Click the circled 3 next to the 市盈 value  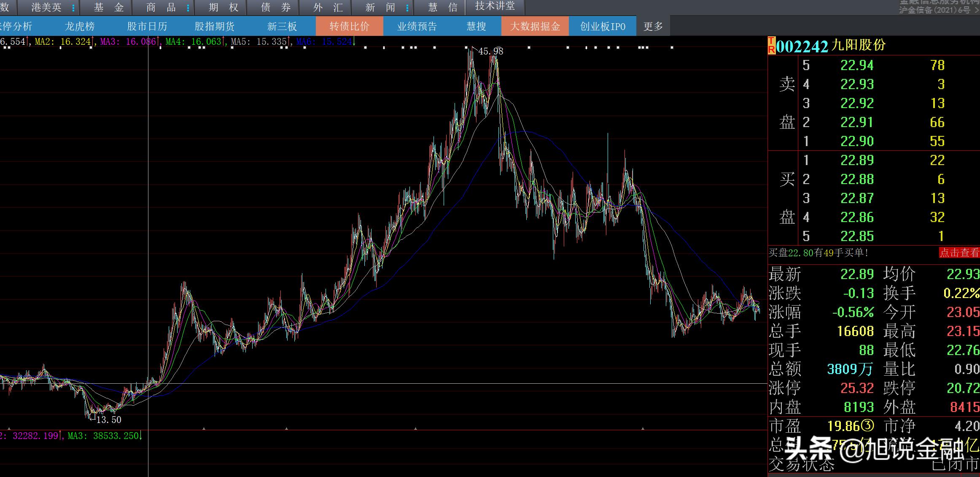868,426
